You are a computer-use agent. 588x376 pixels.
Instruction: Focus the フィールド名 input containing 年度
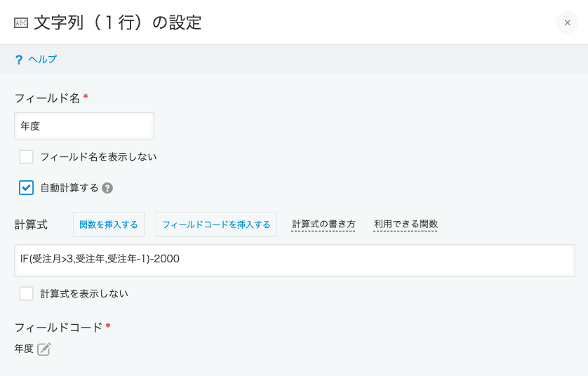[x=84, y=126]
